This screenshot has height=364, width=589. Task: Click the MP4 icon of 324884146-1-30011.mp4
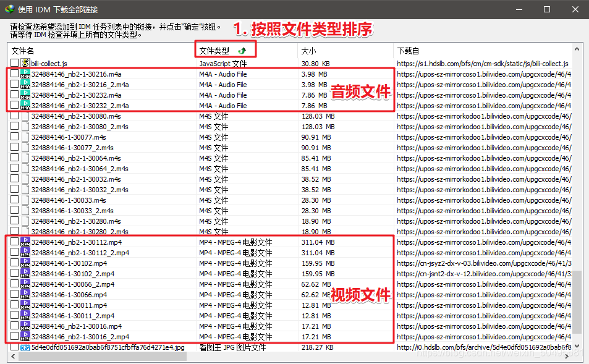point(25,305)
